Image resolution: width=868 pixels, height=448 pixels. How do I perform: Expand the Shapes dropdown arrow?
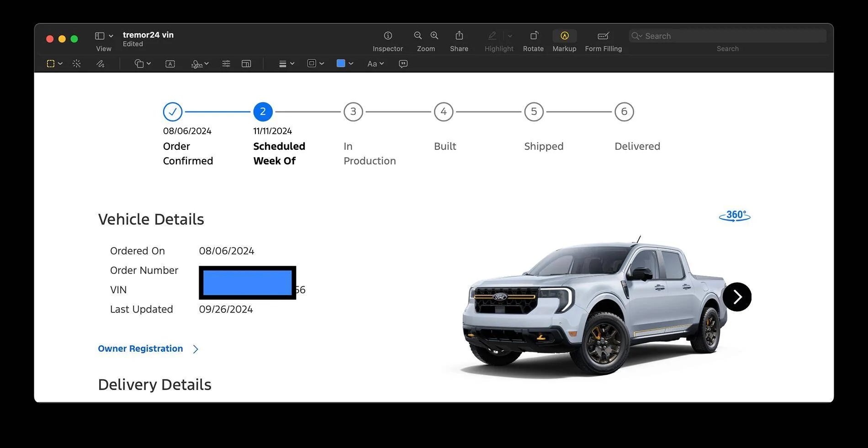[149, 64]
